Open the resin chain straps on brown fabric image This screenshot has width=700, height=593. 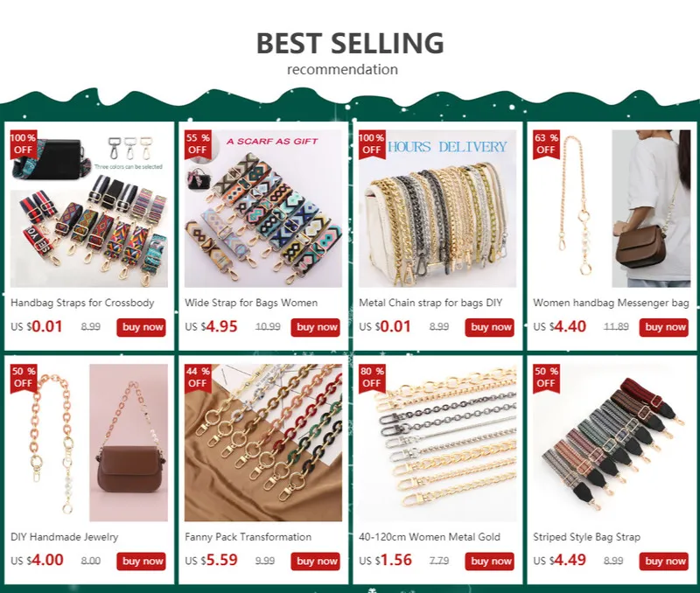coord(263,443)
